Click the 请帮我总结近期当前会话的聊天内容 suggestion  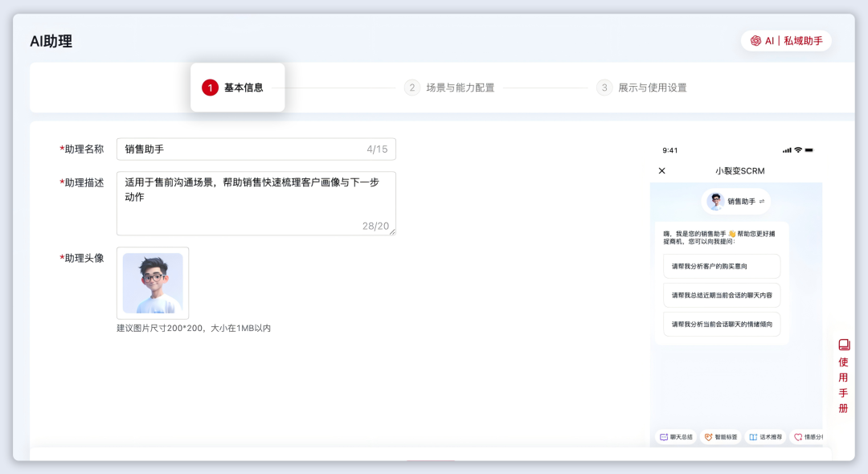[721, 295]
